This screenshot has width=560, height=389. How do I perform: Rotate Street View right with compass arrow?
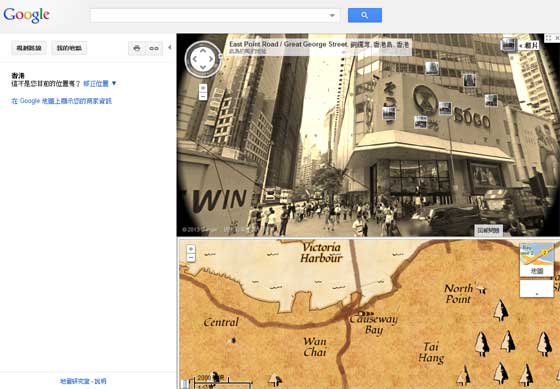click(x=211, y=59)
